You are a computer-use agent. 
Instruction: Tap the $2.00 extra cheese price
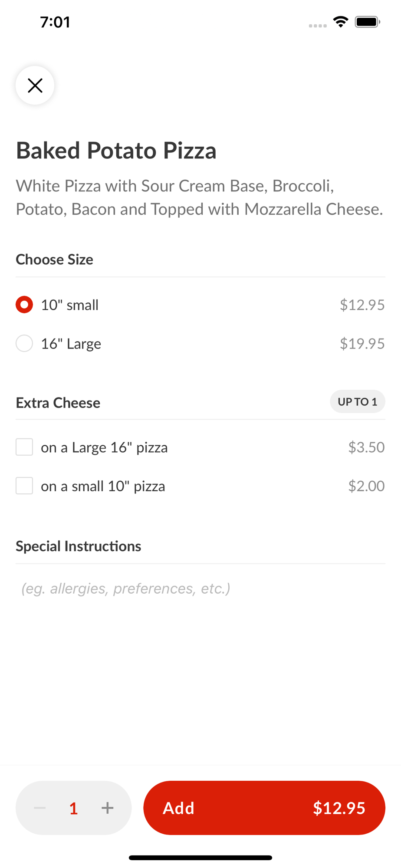[366, 486]
